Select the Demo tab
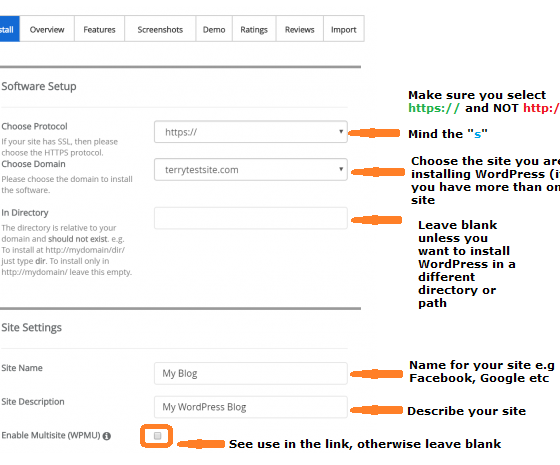This screenshot has width=560, height=465. tap(214, 29)
